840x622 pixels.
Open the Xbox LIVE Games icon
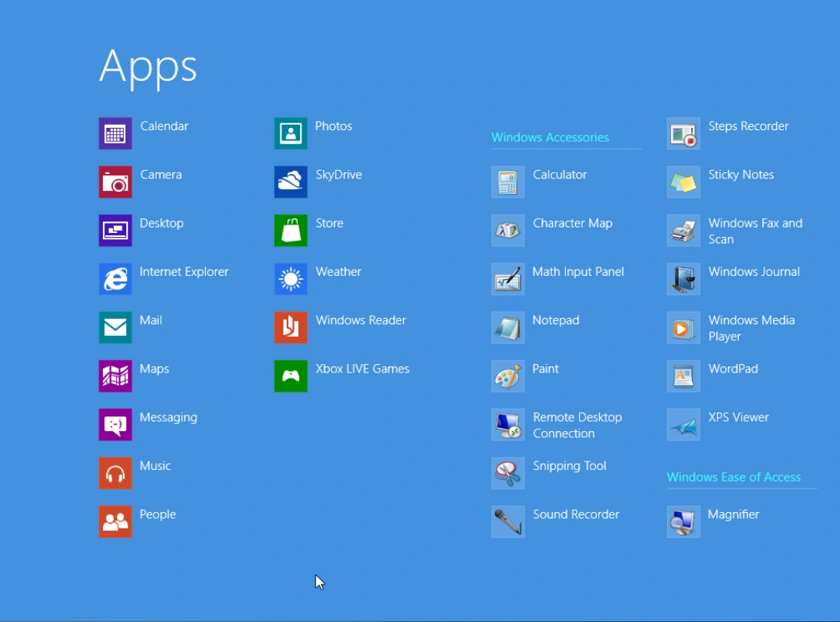(291, 376)
